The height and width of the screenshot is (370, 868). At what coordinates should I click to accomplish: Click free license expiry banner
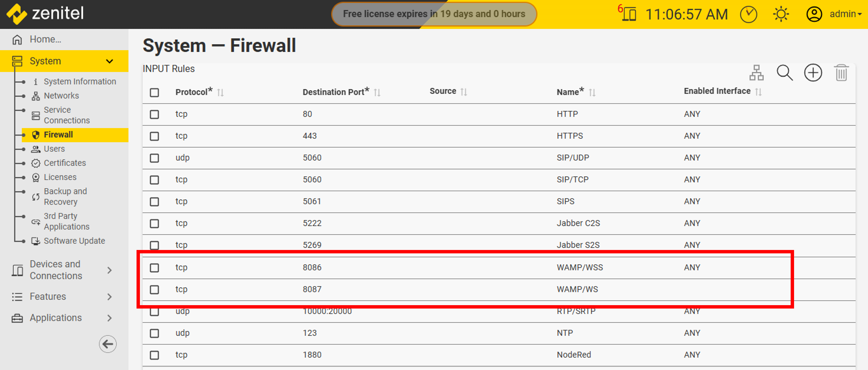(434, 14)
